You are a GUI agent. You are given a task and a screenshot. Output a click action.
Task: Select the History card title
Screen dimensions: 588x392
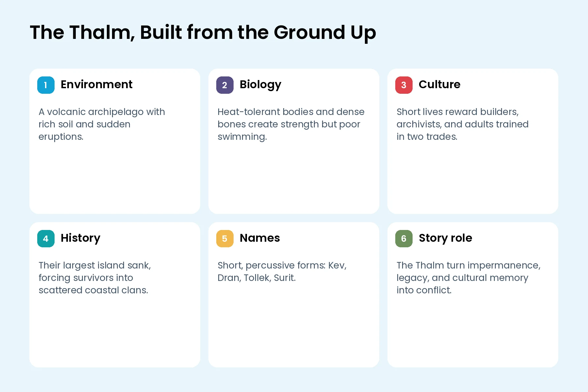[x=80, y=238]
